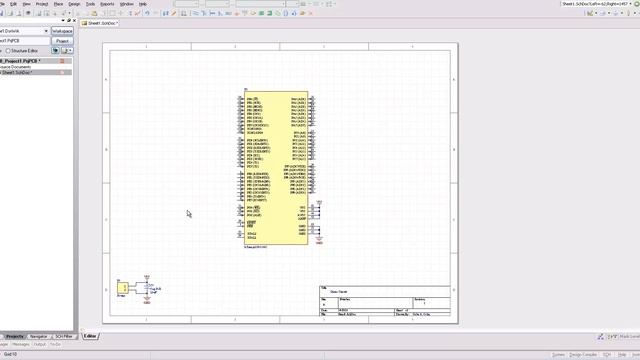Screen dimensions: 640x360
Task: Click the Place Wire toolbar icon
Action: tap(196, 13)
